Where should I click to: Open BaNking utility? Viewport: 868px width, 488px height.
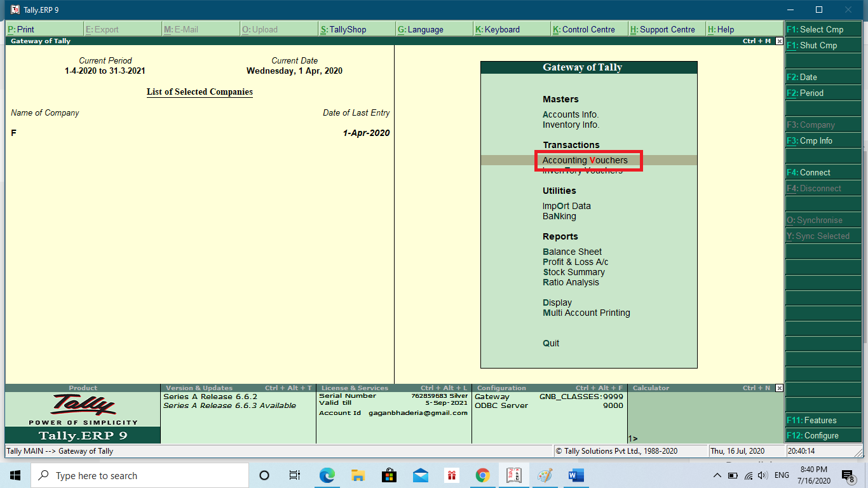coord(559,216)
